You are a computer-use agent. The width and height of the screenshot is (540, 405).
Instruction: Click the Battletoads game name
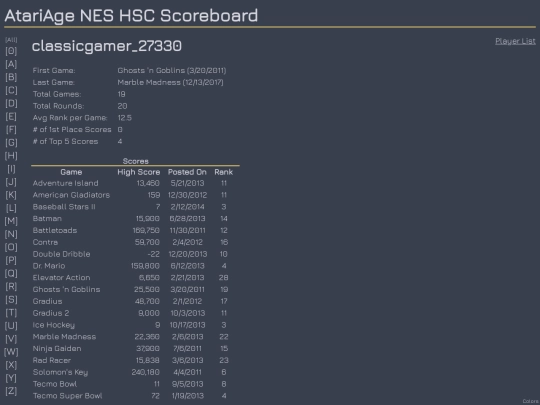[x=55, y=230]
